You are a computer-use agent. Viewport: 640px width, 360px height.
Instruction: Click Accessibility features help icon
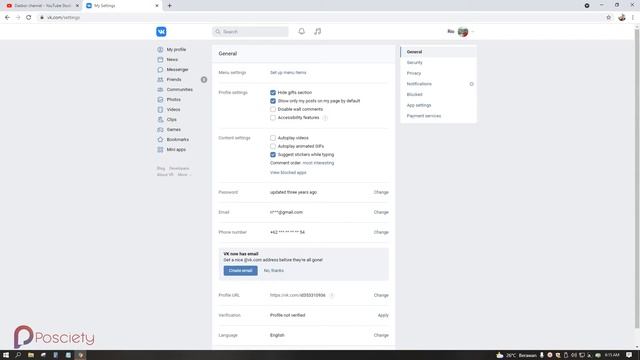pyautogui.click(x=325, y=118)
